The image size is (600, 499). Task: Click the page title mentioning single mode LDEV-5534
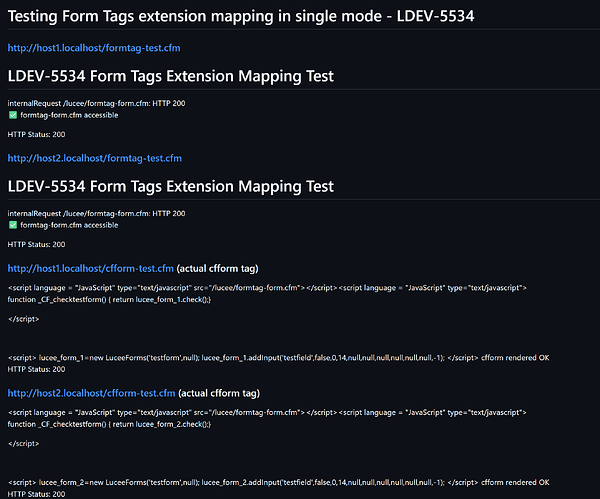click(248, 16)
